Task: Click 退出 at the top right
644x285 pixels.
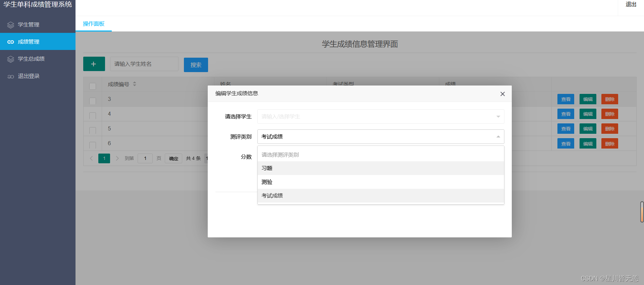Action: (631, 4)
